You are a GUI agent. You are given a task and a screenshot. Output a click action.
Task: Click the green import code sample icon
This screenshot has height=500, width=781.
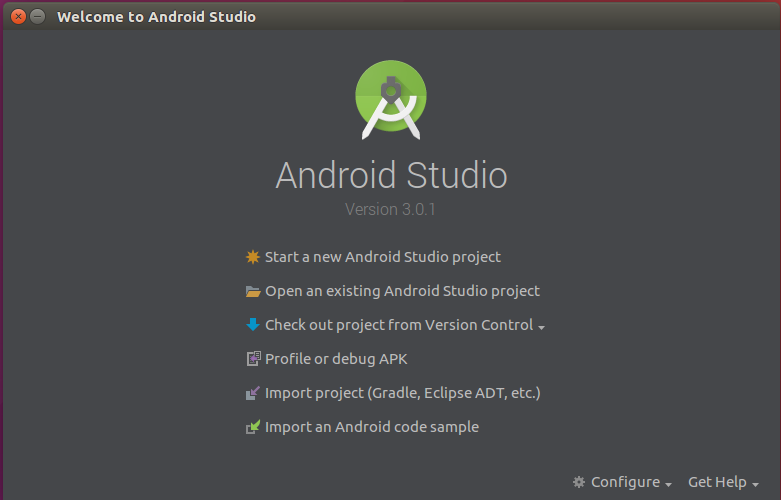[253, 427]
